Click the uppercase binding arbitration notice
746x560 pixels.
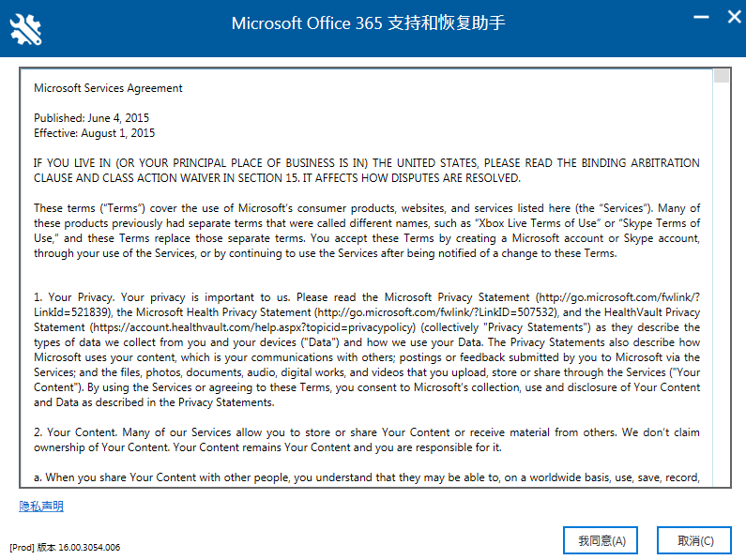pyautogui.click(x=366, y=170)
